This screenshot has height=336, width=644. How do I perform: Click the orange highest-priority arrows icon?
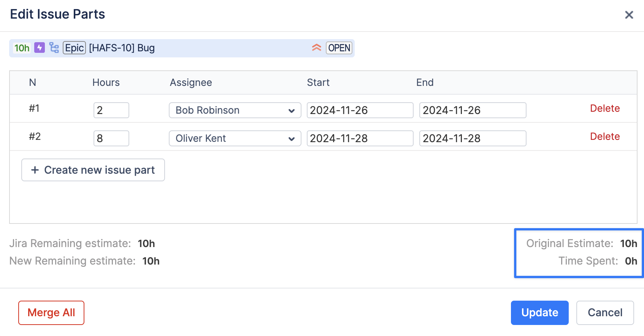tap(316, 48)
